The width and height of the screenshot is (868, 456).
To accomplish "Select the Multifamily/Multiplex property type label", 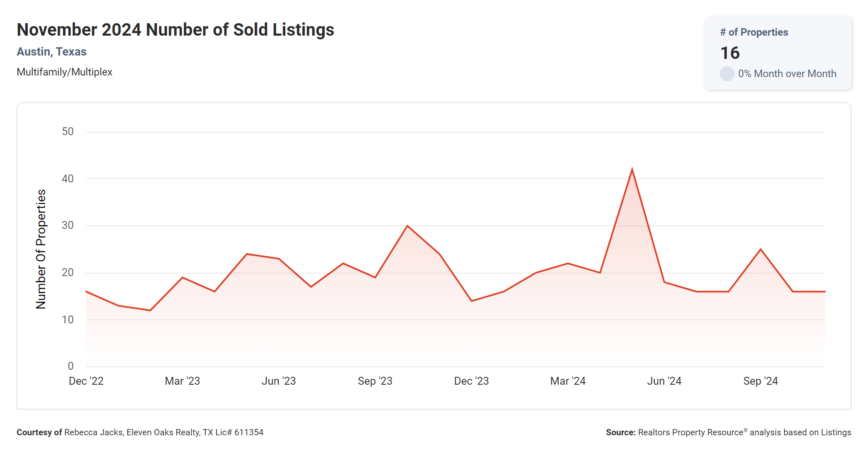I will pos(64,72).
